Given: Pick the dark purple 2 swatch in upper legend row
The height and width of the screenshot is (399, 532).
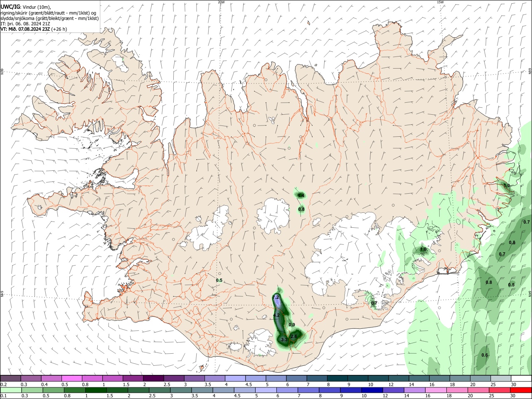Looking at the screenshot, I should [153, 378].
